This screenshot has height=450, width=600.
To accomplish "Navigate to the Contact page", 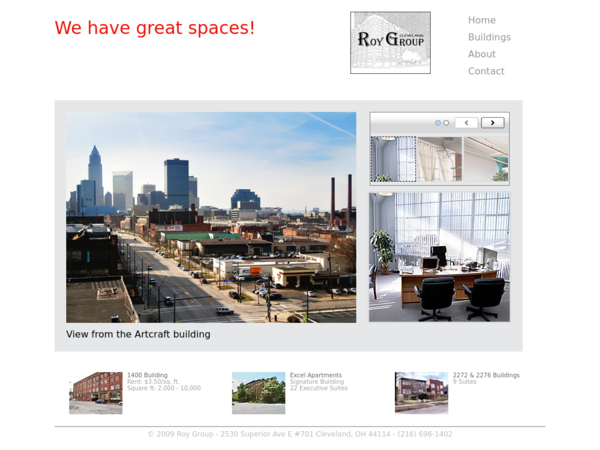I will coord(486,71).
